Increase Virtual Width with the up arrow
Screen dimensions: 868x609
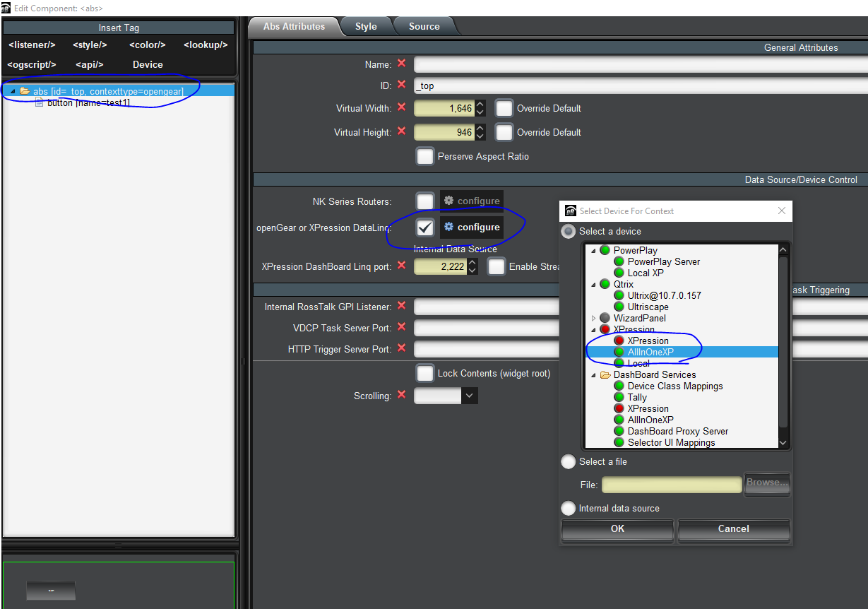[x=480, y=105]
